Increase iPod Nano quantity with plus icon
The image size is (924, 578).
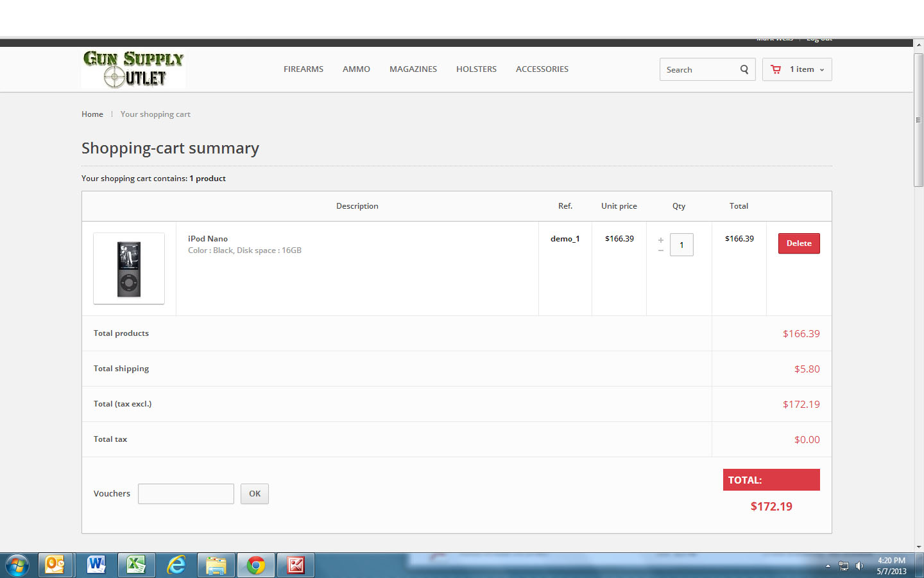coord(661,240)
